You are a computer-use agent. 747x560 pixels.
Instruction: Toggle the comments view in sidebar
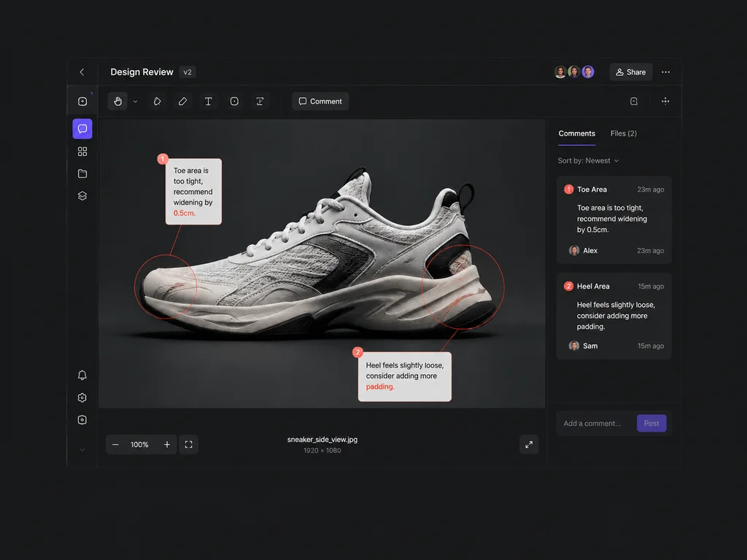point(82,128)
